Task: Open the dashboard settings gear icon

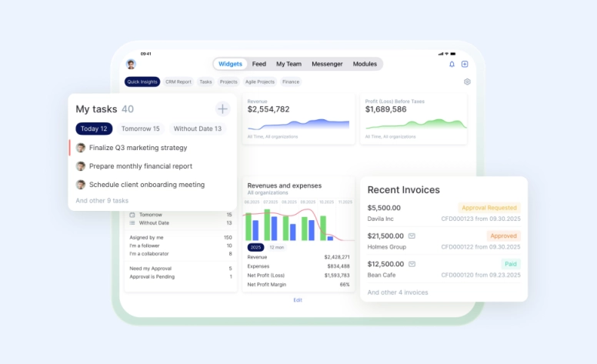Action: (x=467, y=82)
